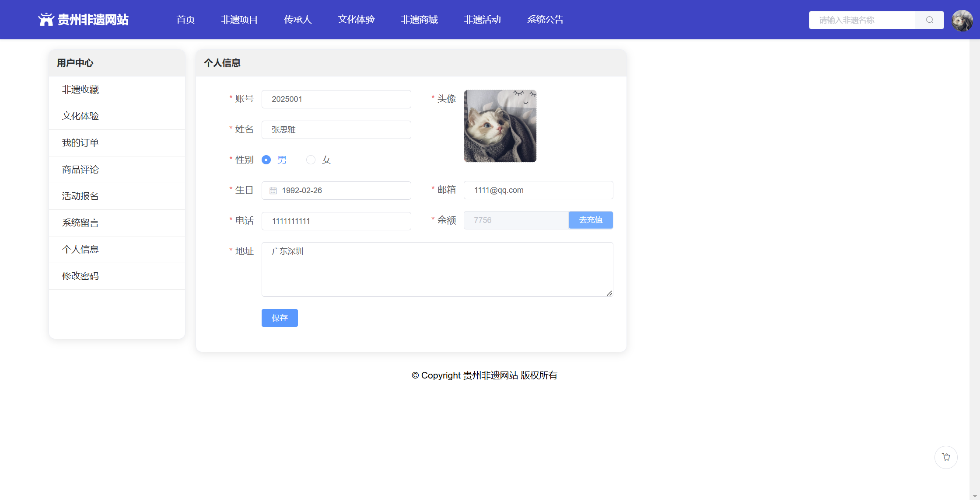
Task: Click the page scrollbar down arrow
Action: [x=975, y=496]
